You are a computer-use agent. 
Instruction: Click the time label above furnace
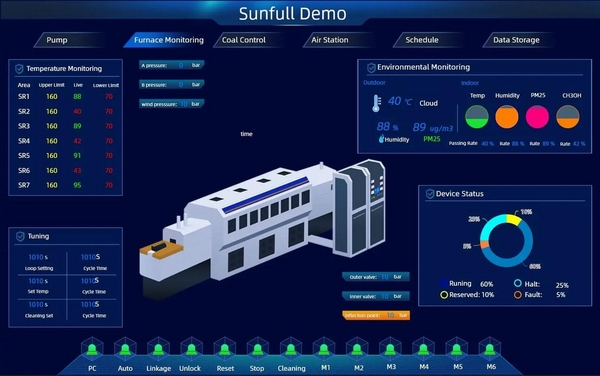coord(246,134)
